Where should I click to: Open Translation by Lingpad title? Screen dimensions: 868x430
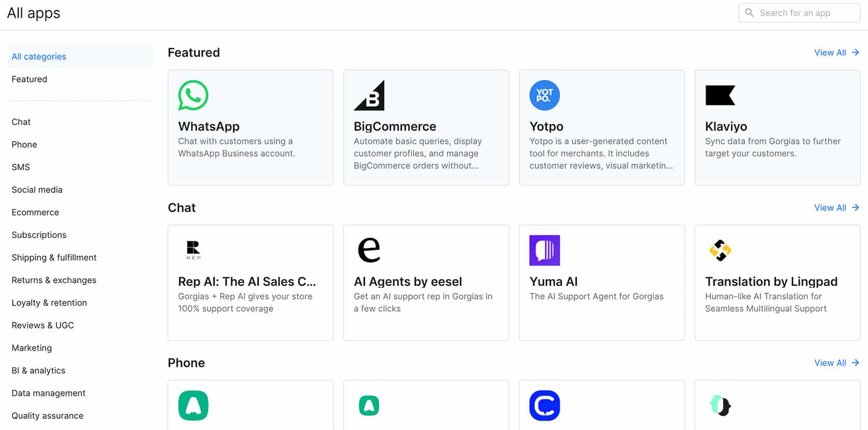[771, 282]
